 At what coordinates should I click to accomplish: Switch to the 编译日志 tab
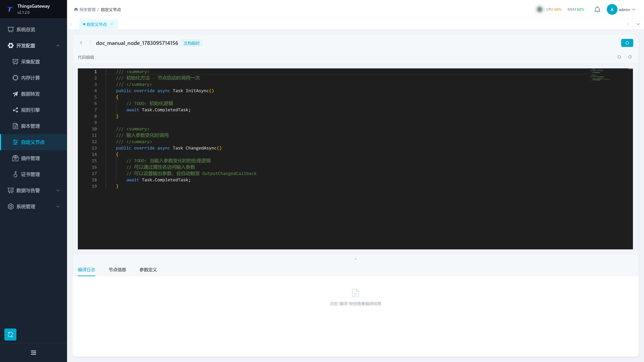coord(87,269)
